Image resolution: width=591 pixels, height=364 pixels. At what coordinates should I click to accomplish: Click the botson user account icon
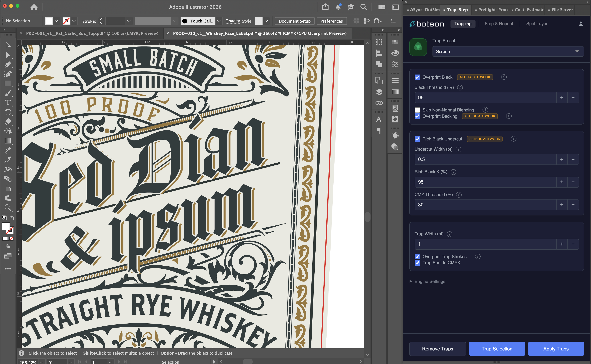click(581, 24)
